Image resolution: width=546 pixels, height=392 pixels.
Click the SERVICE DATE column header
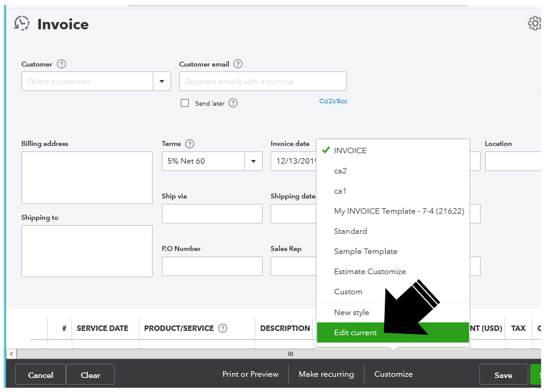point(103,328)
